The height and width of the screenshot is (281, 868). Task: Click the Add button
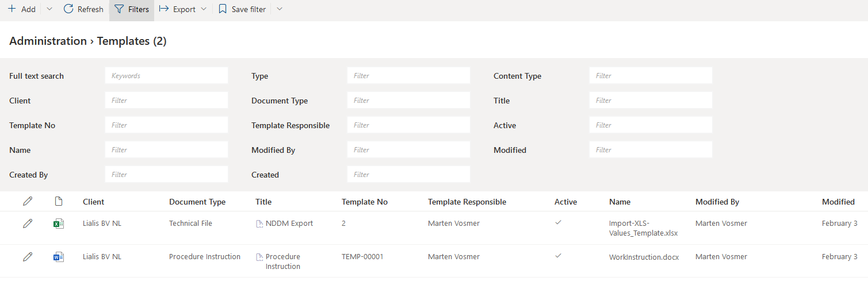(21, 9)
